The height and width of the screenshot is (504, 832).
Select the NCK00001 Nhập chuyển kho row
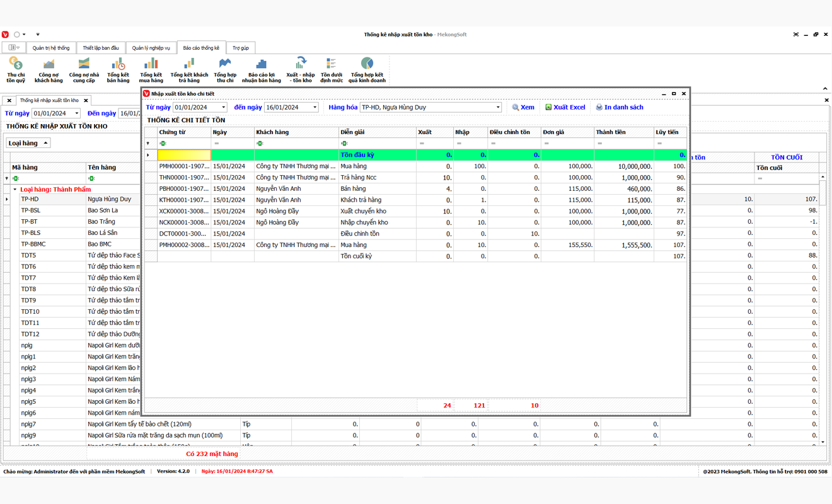coord(416,222)
